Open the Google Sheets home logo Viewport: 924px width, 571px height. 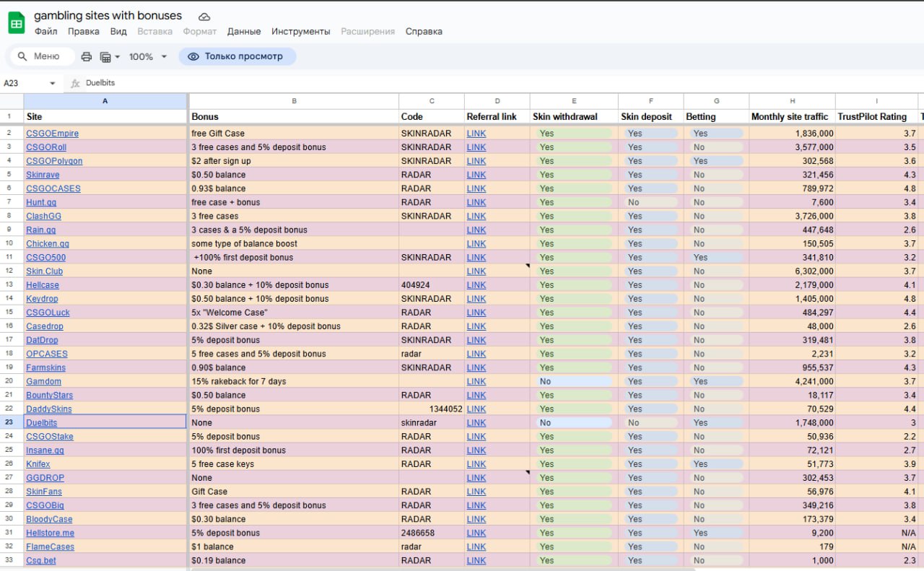16,23
